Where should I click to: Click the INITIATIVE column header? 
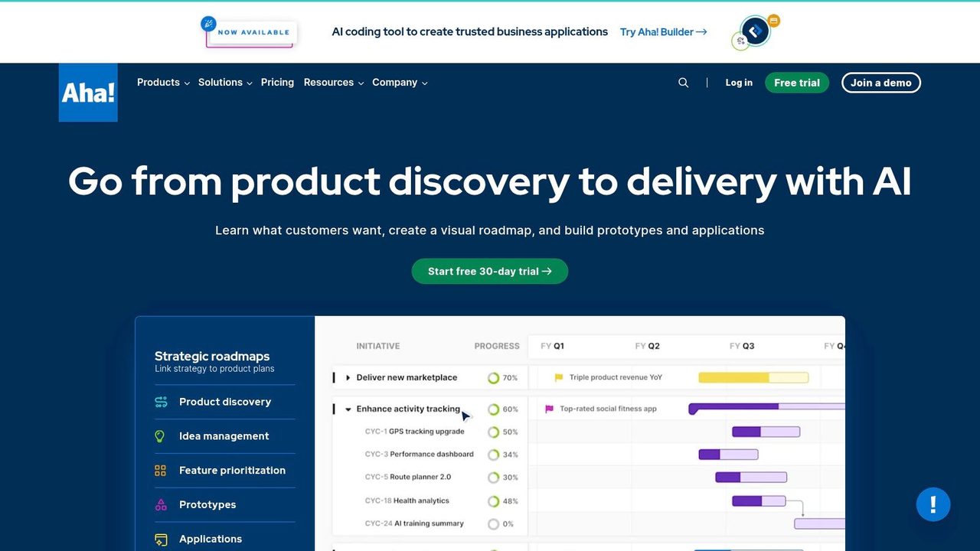point(378,346)
